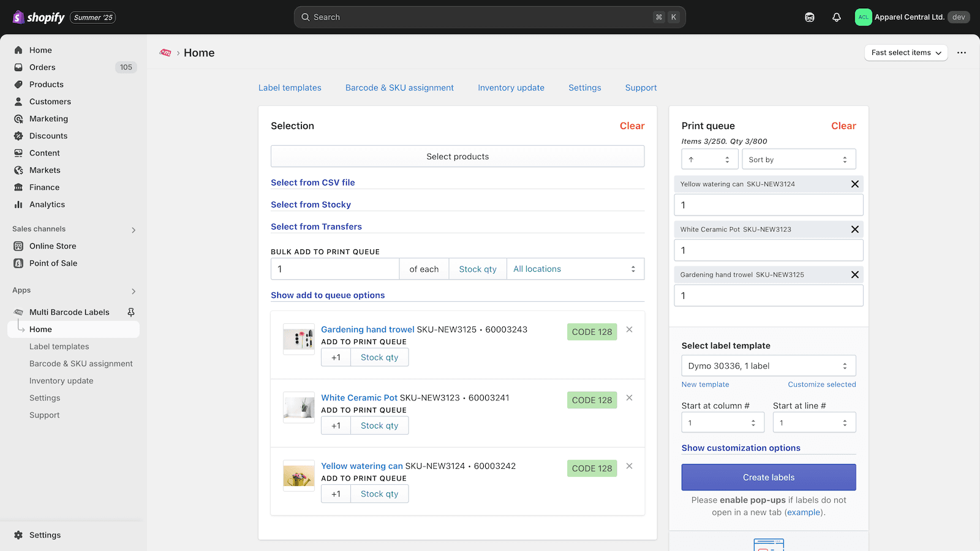Click the Select from CSV file link
Viewport: 980px width, 551px height.
pyautogui.click(x=312, y=182)
